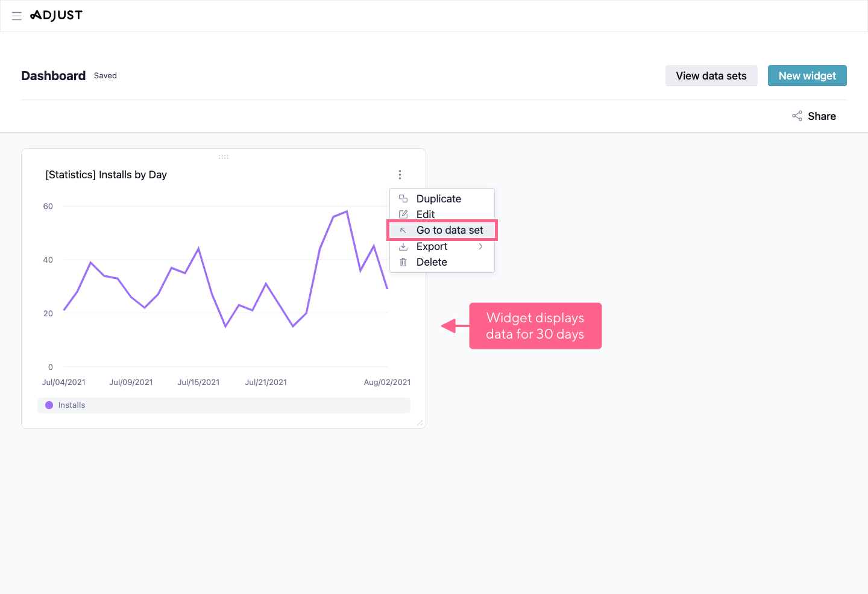Click the highest peak of the line chart
This screenshot has height=594, width=868.
pos(347,211)
